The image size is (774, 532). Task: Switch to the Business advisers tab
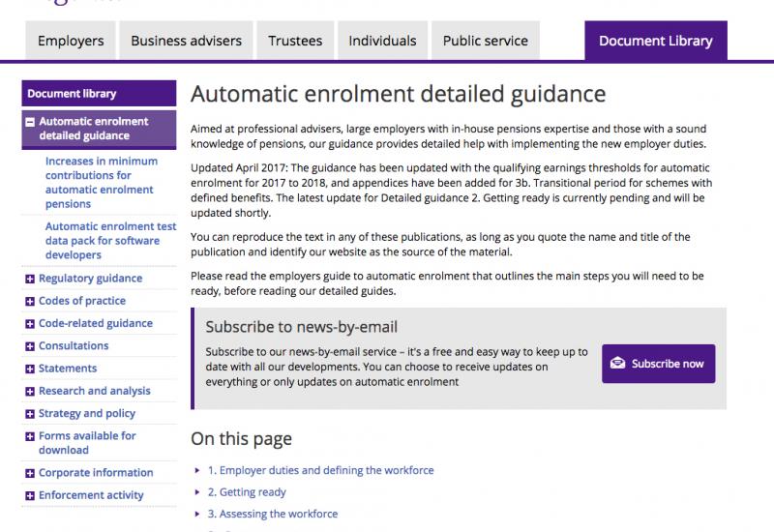pyautogui.click(x=186, y=41)
